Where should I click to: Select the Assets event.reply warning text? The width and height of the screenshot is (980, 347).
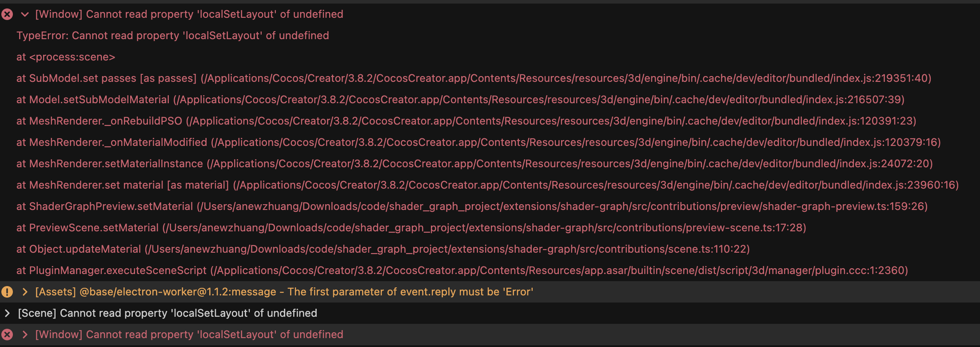click(284, 292)
